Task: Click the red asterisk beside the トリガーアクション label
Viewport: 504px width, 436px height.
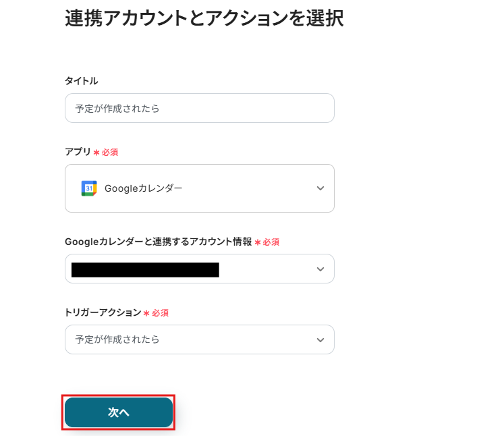Action: pos(146,314)
